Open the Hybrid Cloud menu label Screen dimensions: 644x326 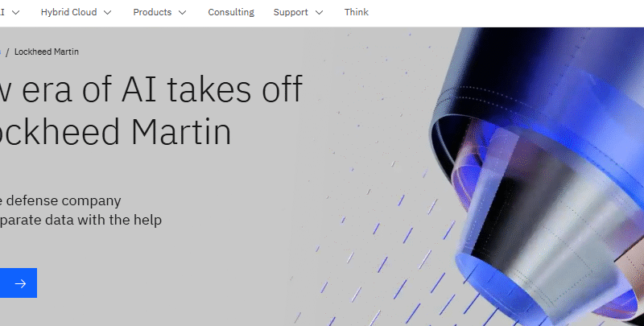68,12
